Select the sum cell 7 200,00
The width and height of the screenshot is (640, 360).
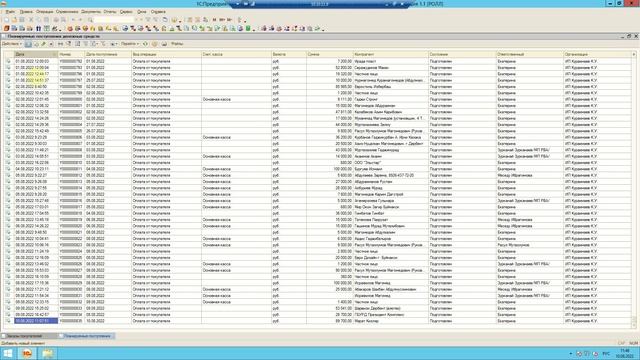330,61
